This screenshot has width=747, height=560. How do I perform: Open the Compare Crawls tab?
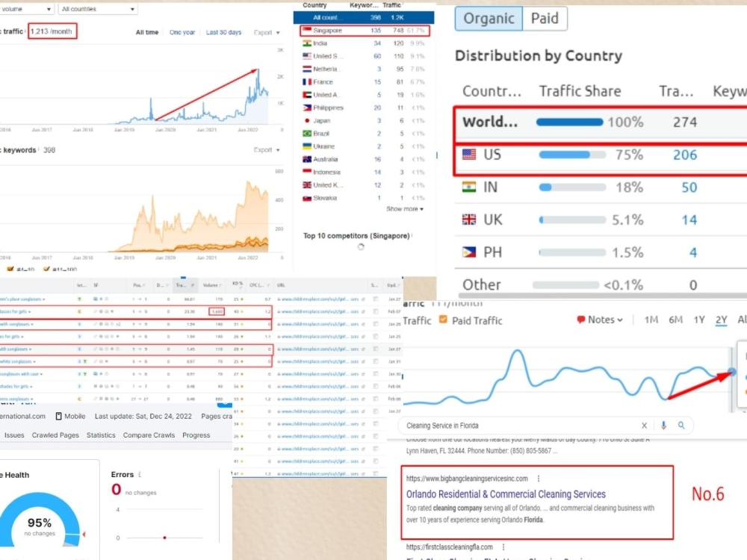[149, 435]
